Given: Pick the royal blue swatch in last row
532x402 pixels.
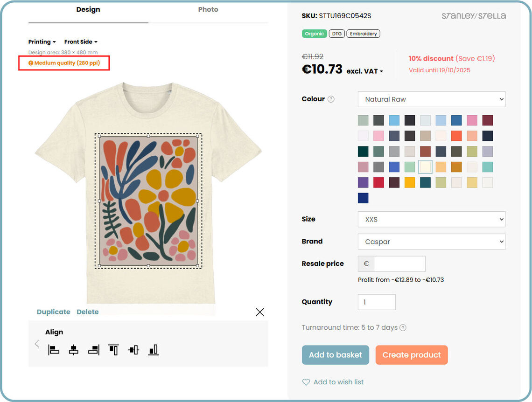Looking at the screenshot, I should point(363,198).
